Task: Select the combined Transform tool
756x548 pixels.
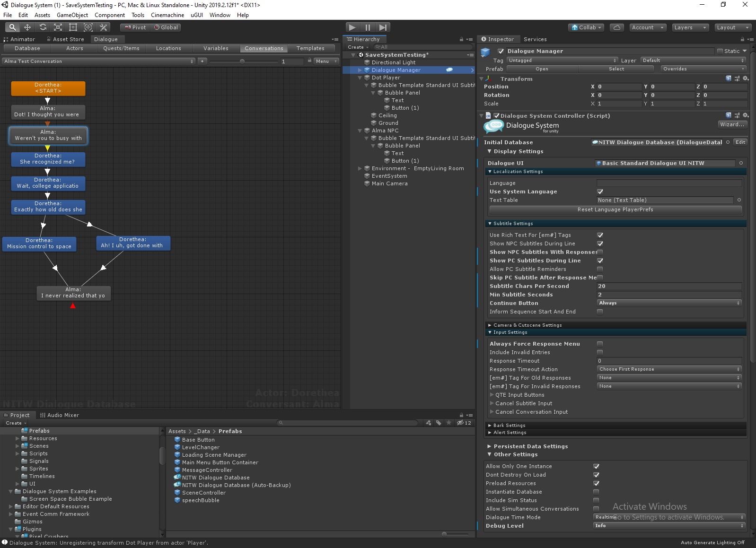Action: 88,27
